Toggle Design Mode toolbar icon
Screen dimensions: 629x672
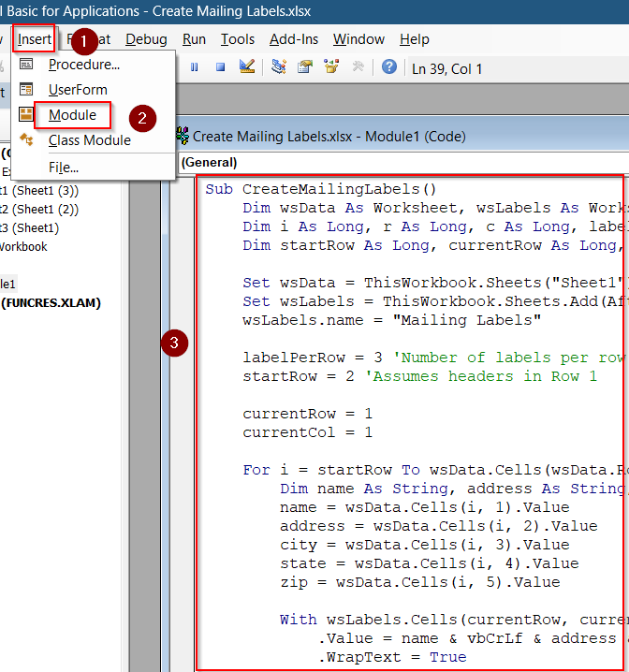coord(247,66)
